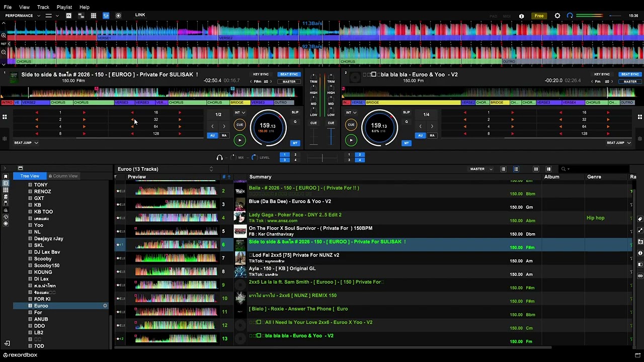Increase the 1/4 loop length on deck 2
This screenshot has width=644, height=362.
coord(432,126)
